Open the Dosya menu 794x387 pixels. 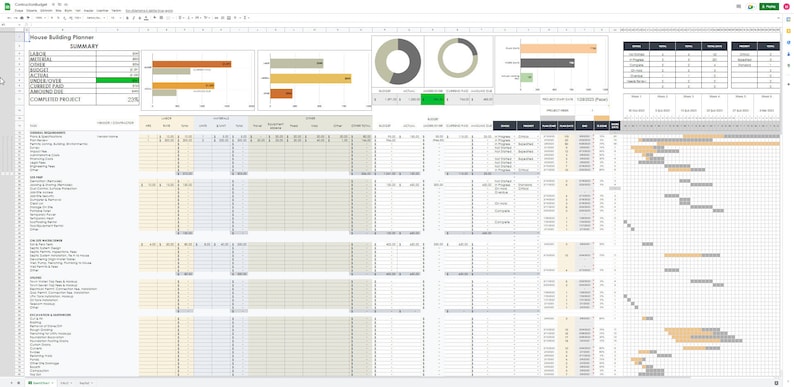pos(19,10)
